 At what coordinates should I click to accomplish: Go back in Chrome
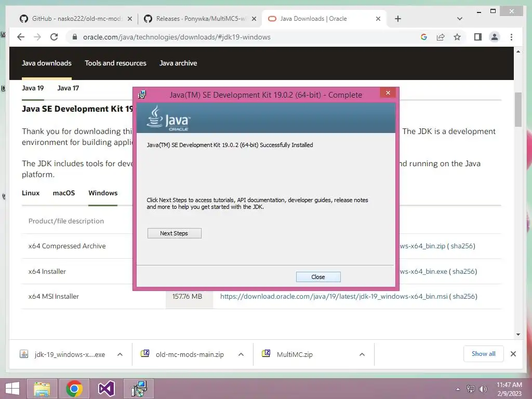click(21, 37)
